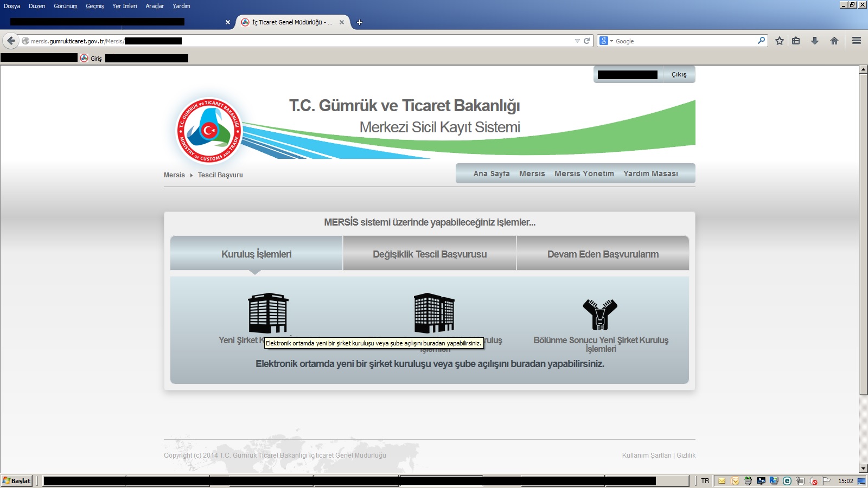Click the Çıkış logout button
The image size is (868, 488).
point(679,74)
